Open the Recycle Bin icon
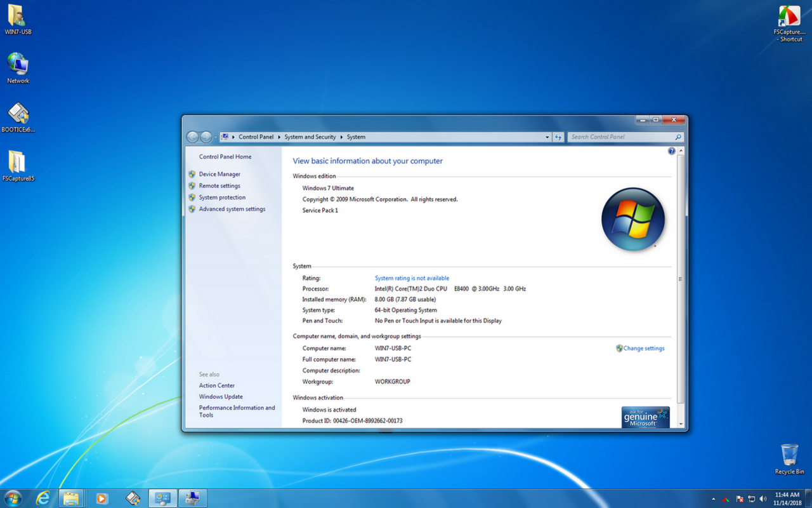 pos(789,459)
